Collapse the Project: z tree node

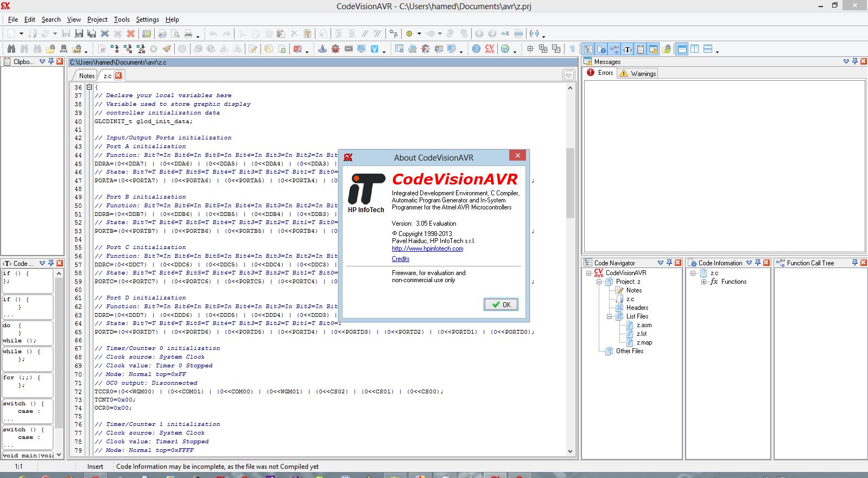pyautogui.click(x=599, y=282)
